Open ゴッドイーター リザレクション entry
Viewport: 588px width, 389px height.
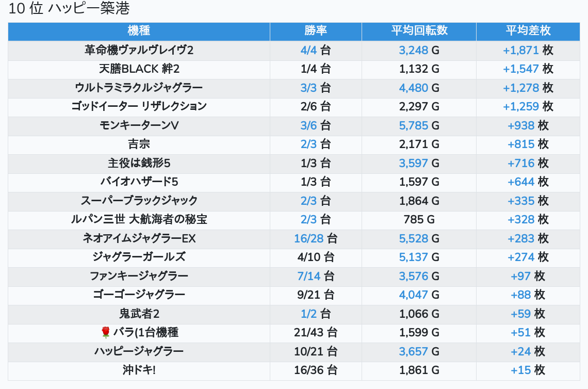point(139,106)
